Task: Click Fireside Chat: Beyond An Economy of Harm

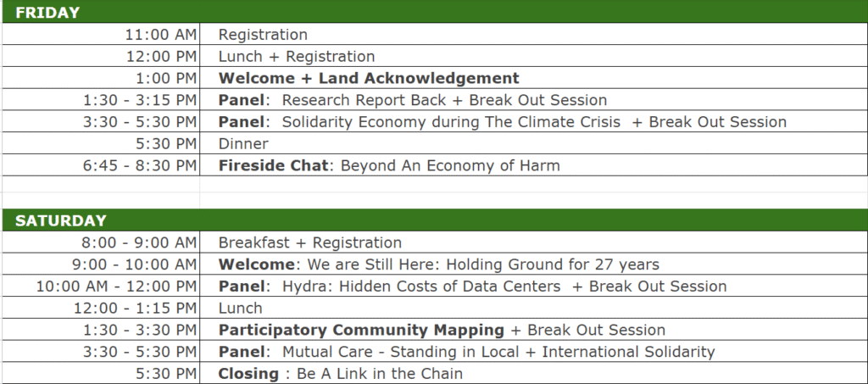Action: pyautogui.click(x=534, y=165)
